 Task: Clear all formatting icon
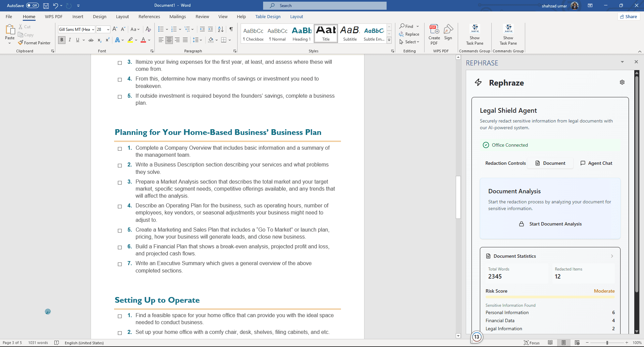click(148, 29)
